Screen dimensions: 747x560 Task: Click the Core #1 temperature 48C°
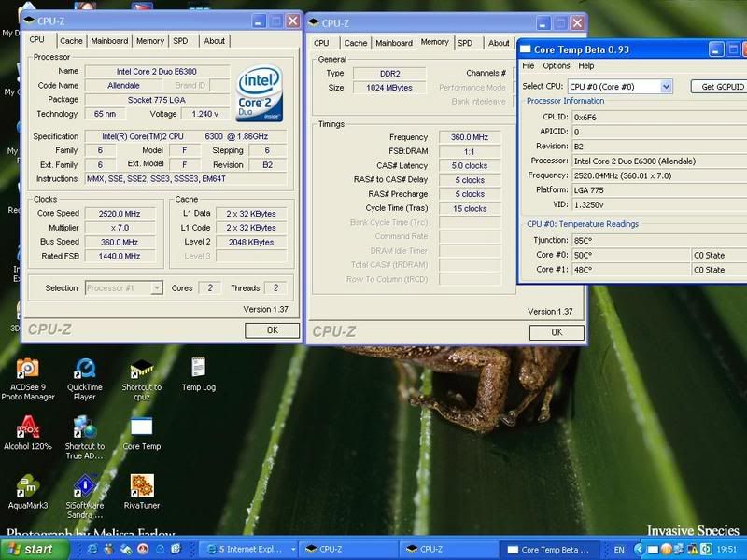(x=631, y=270)
